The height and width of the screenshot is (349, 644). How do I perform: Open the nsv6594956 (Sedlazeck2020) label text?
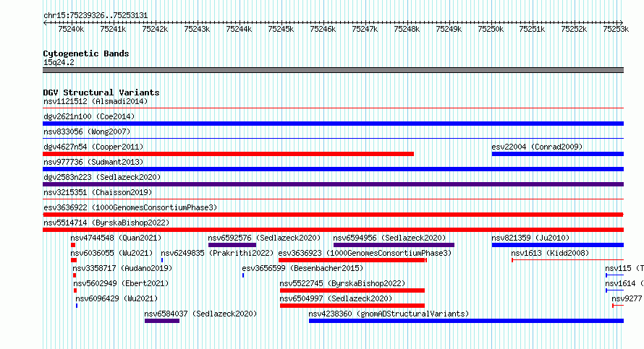tap(389, 238)
